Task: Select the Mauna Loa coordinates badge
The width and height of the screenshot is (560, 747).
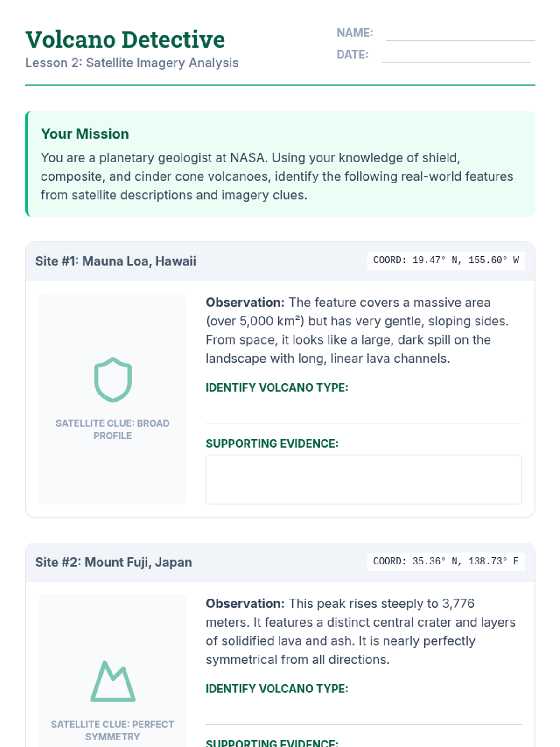Action: click(x=446, y=261)
